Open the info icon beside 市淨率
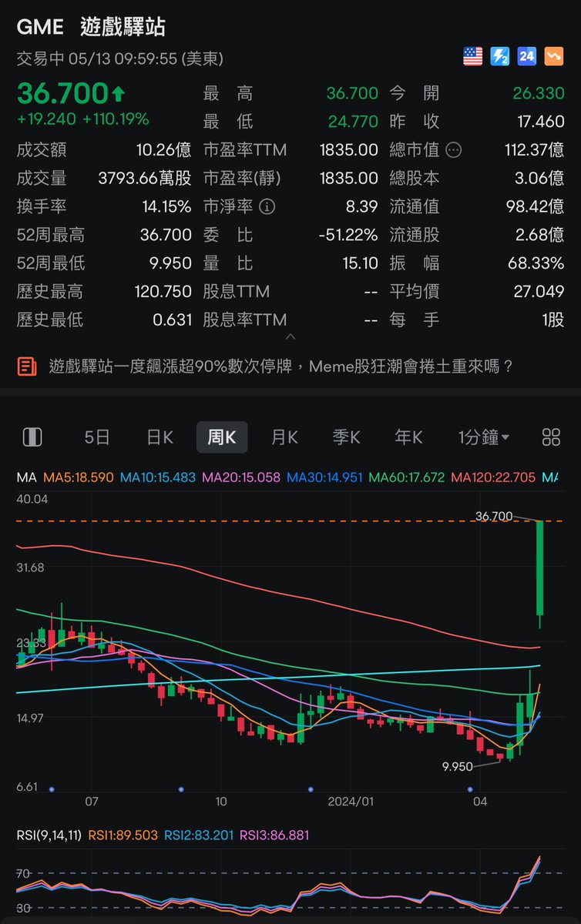The height and width of the screenshot is (924, 581). point(267,206)
